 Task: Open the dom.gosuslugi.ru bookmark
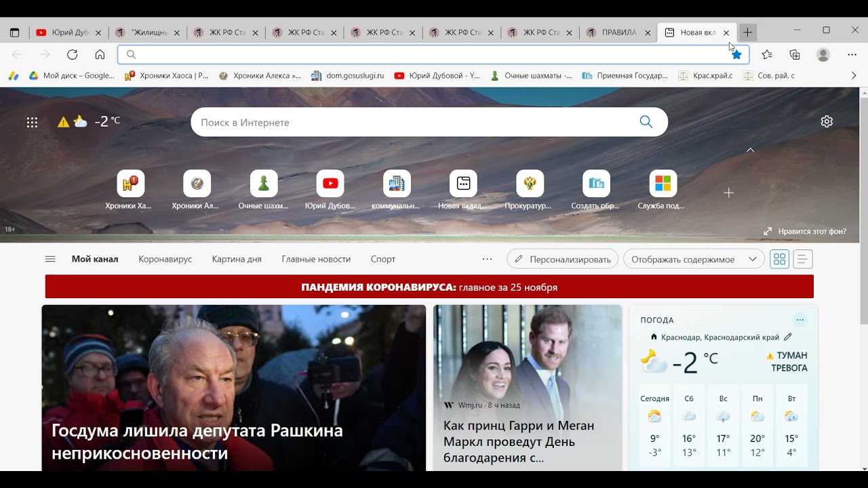point(348,76)
